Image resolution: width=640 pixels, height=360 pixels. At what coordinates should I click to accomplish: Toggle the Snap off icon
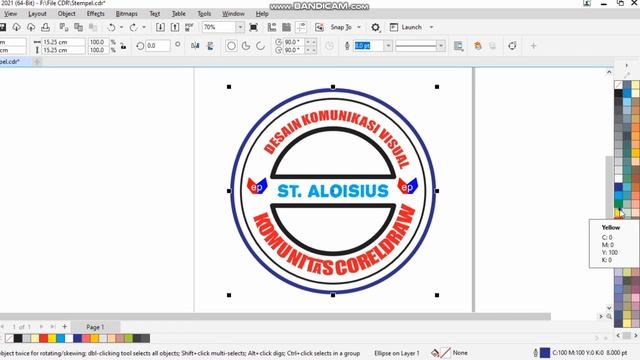[319, 27]
